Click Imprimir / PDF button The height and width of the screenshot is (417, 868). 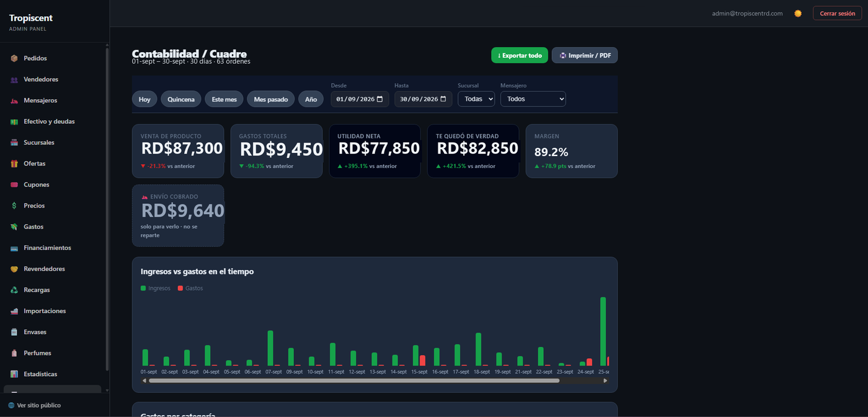585,55
